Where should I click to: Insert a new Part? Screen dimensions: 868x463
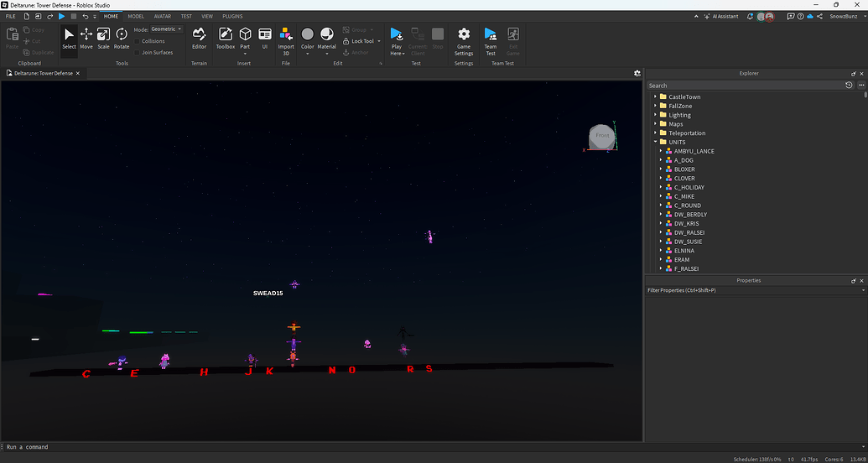245,37
